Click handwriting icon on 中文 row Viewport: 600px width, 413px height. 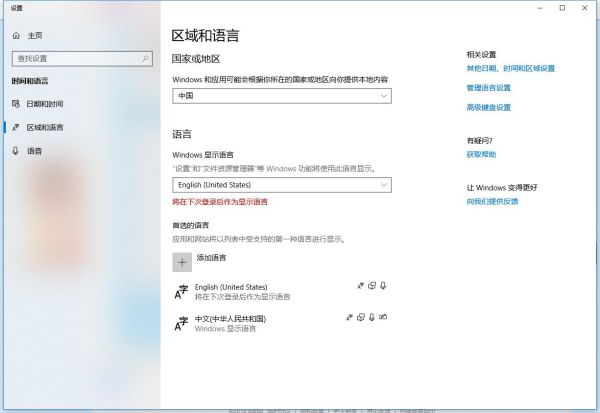(383, 317)
